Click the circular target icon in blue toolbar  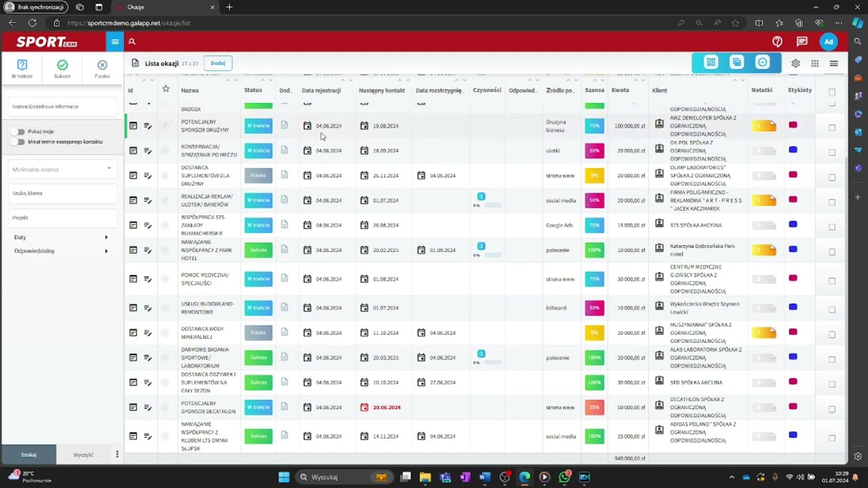tap(762, 62)
